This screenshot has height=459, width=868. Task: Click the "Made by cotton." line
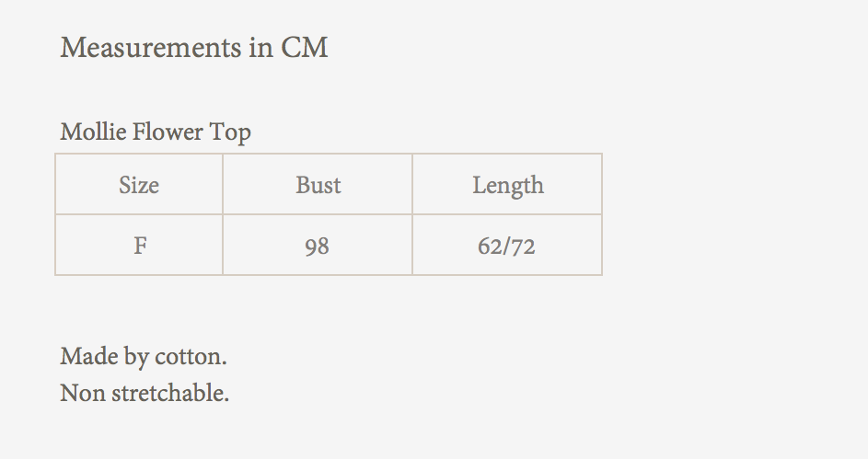pos(144,356)
